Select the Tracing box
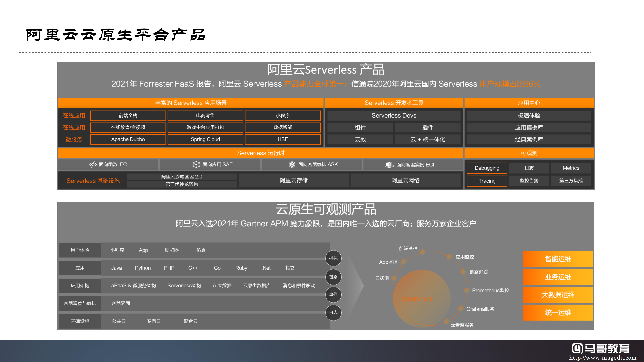The width and height of the screenshot is (644, 362). point(487,181)
